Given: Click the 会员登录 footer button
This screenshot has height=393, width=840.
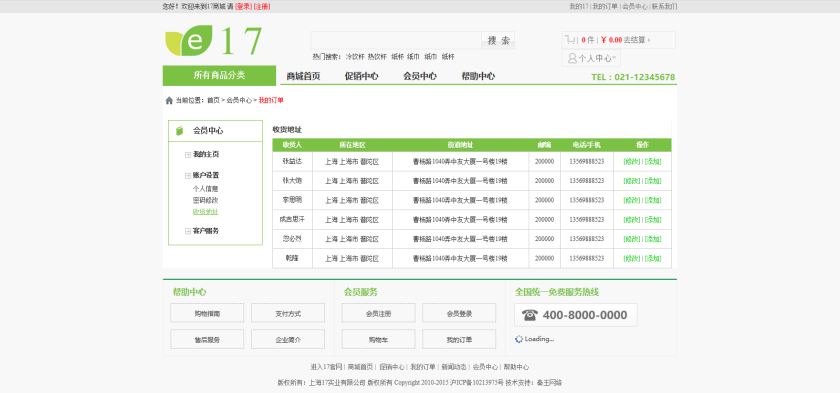Looking at the screenshot, I should pos(459,313).
